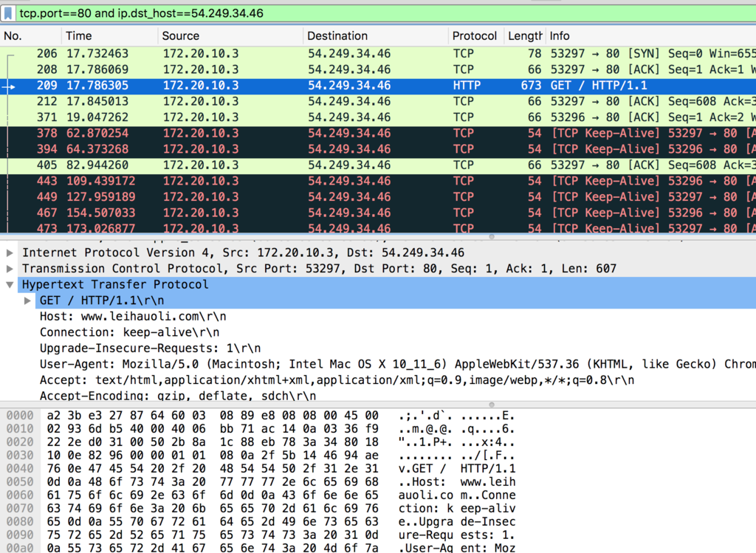
Task: Expand Internet Protocol Version 4 tree node
Action: (x=10, y=253)
